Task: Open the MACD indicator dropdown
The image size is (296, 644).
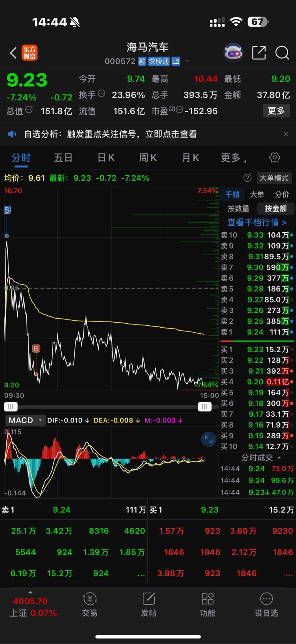Action: click(x=25, y=420)
